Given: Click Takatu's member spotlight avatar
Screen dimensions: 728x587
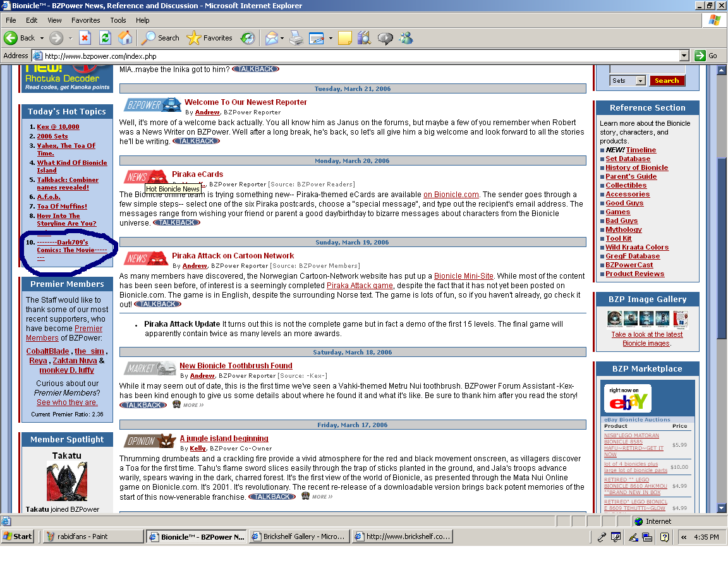Looking at the screenshot, I should (x=67, y=481).
